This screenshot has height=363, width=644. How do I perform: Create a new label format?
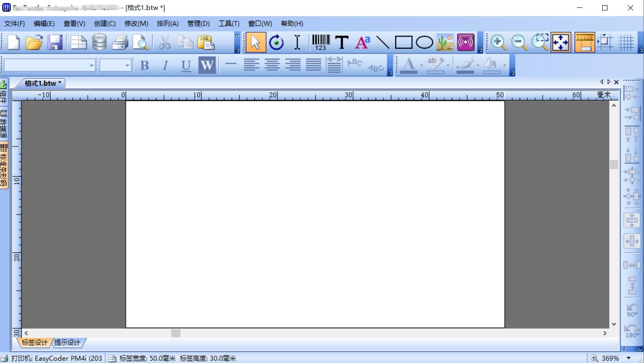click(13, 42)
